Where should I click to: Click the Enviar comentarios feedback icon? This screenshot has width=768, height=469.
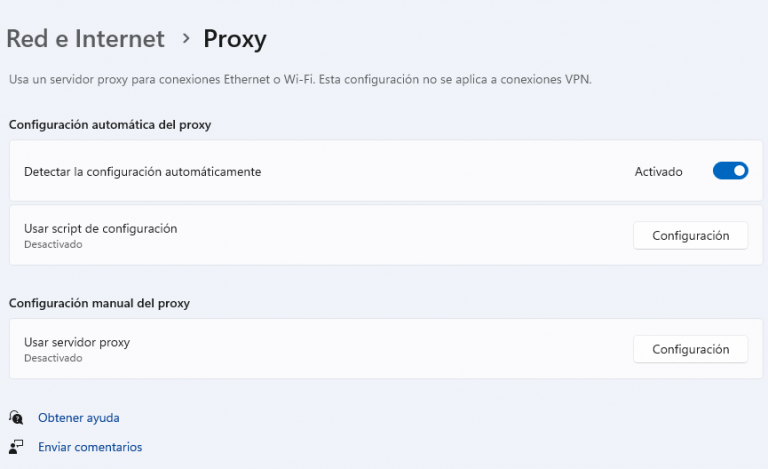(x=16, y=447)
